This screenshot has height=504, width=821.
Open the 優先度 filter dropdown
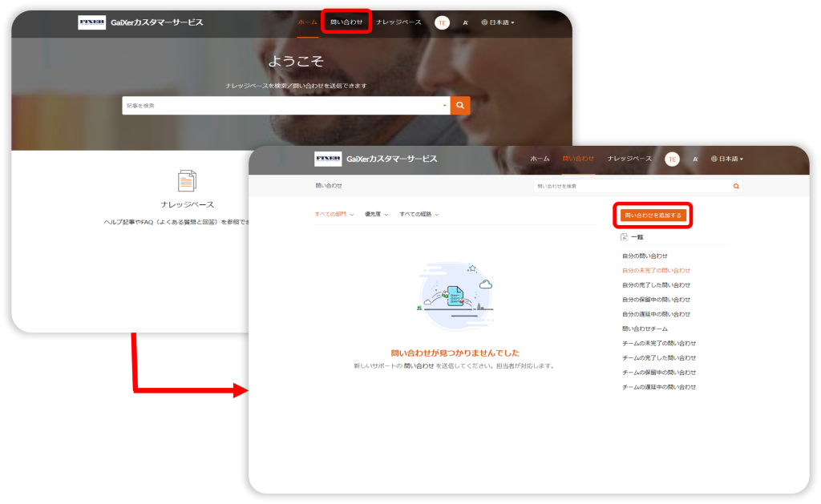[x=377, y=214]
